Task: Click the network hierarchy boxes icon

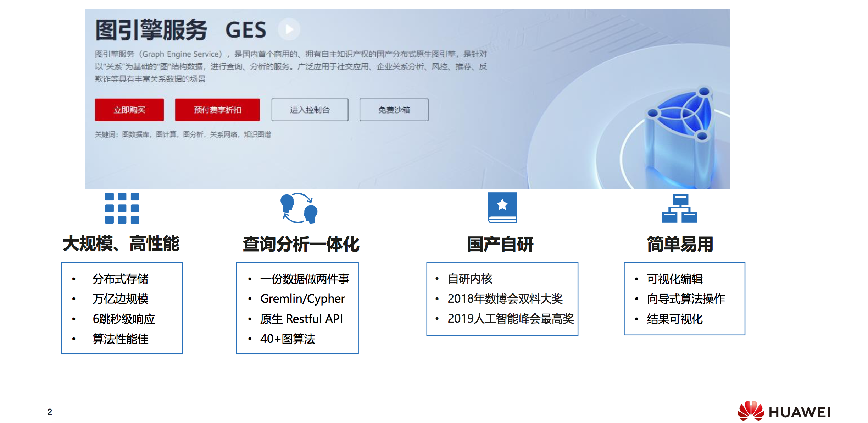Action: point(679,208)
